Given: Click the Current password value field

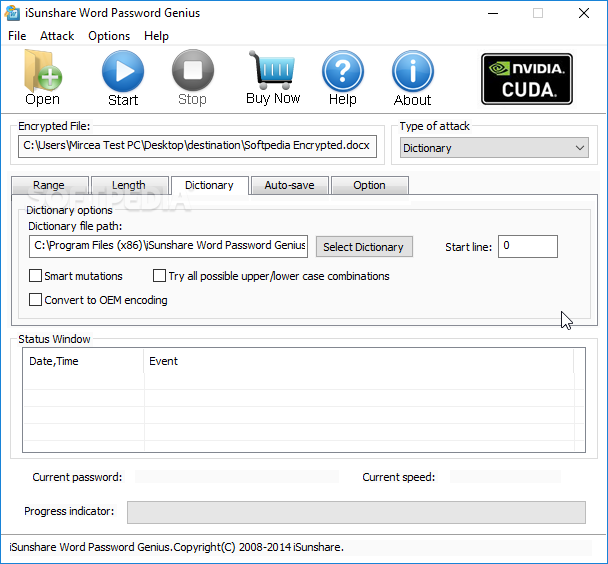Looking at the screenshot, I should coord(237,477).
